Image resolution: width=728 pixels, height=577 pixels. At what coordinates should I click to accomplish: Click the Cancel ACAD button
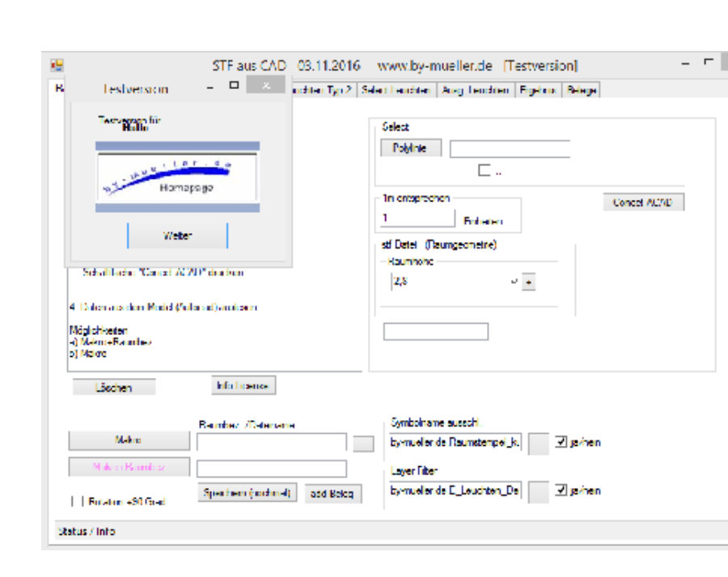643,202
